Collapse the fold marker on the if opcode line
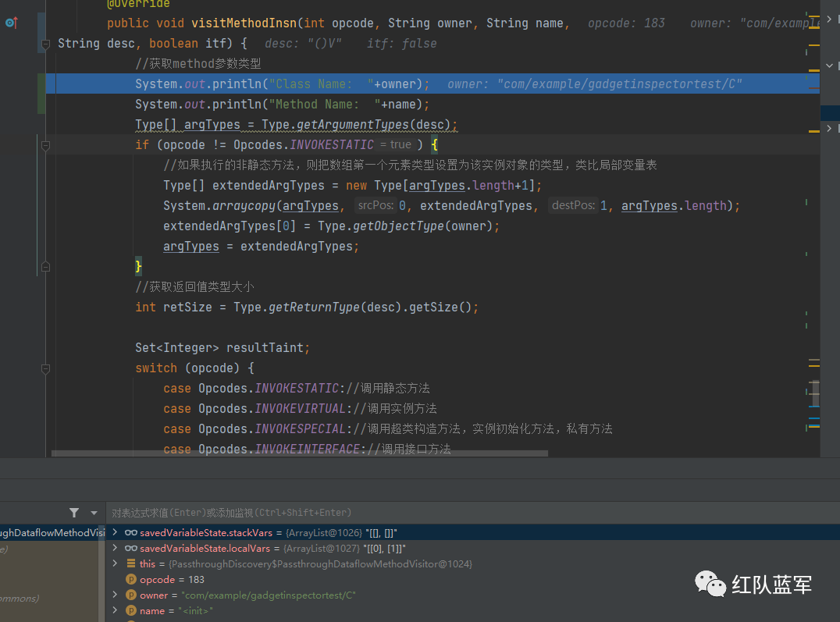The width and height of the screenshot is (840, 622). click(45, 145)
